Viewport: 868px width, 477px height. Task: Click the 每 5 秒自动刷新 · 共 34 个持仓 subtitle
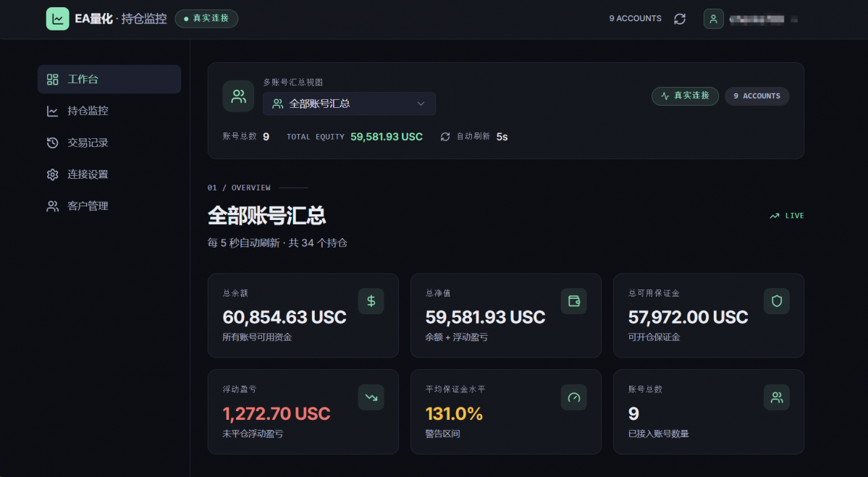277,243
